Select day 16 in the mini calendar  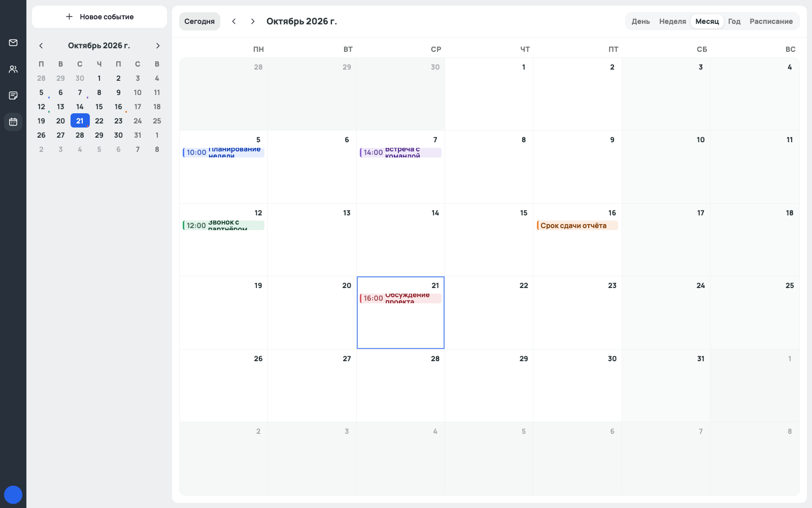[x=118, y=107]
